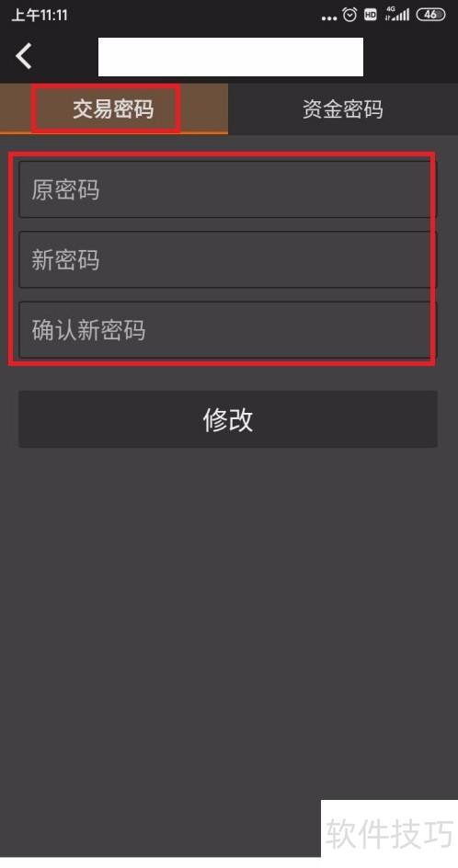
Task: Tap the 上午11:11 clock display
Action: 40,15
